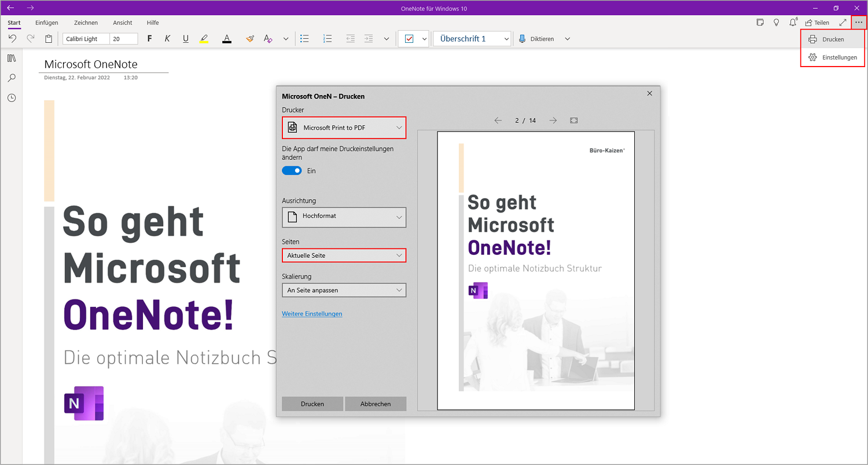Open the Hilfe tab

(x=153, y=23)
